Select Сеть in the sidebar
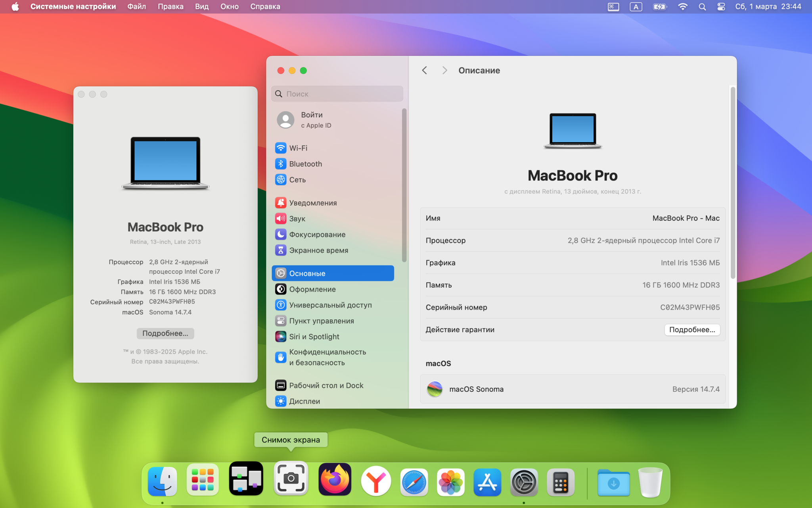The width and height of the screenshot is (812, 508). click(x=333, y=180)
